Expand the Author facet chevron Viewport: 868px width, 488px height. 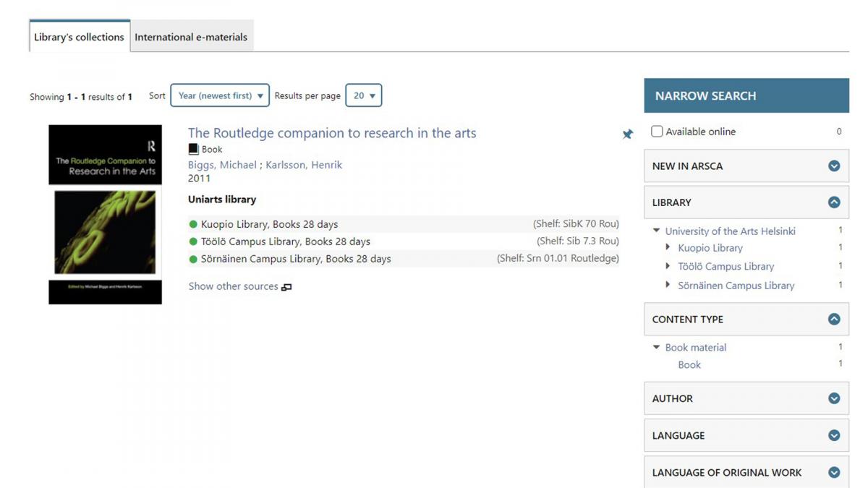point(834,398)
